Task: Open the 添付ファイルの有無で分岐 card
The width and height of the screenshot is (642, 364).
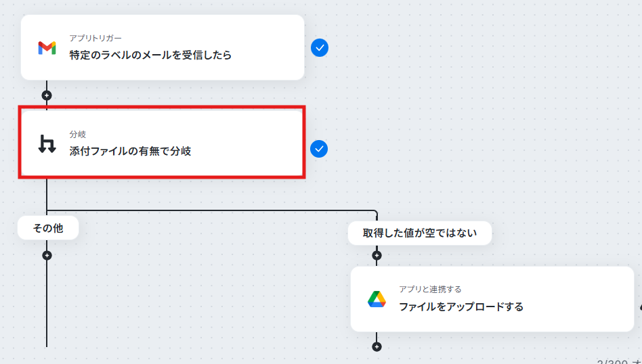Action: tap(162, 143)
